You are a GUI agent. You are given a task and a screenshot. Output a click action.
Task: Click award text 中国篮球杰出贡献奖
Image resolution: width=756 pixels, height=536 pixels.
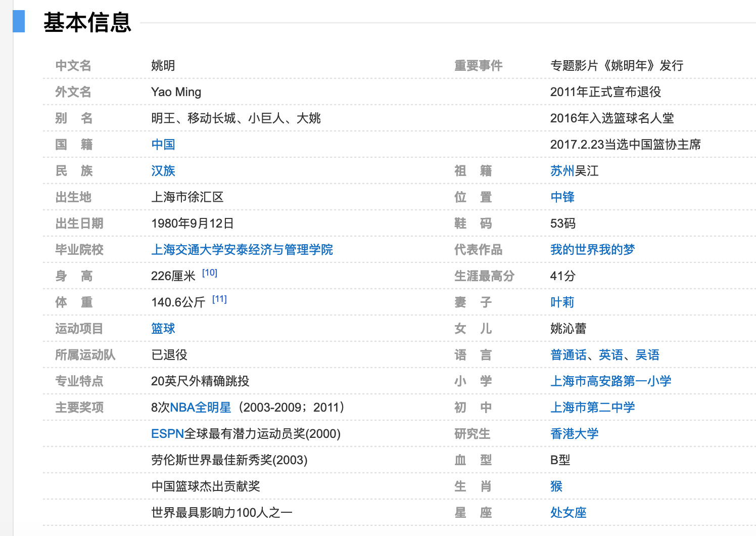pos(206,486)
